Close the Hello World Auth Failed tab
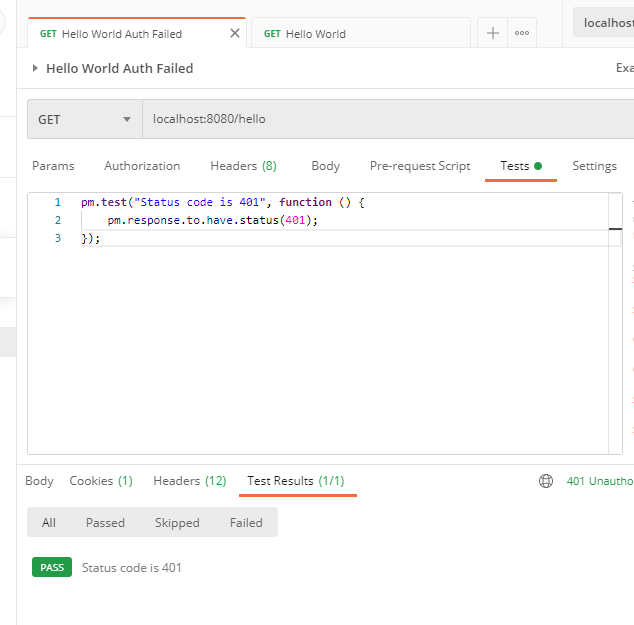The image size is (634, 625). [x=235, y=33]
